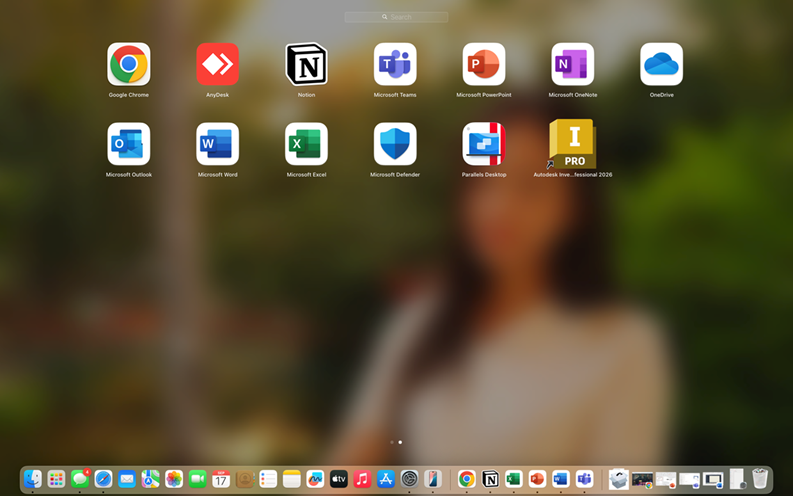Open Finder from the Dock
The image size is (793, 496).
tap(33, 479)
